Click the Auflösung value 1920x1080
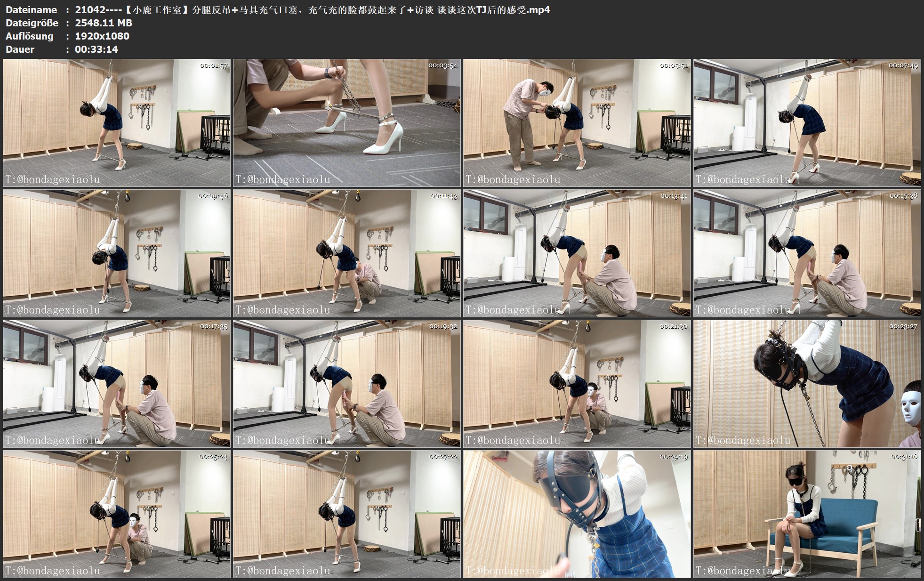This screenshot has width=924, height=581. [x=102, y=36]
